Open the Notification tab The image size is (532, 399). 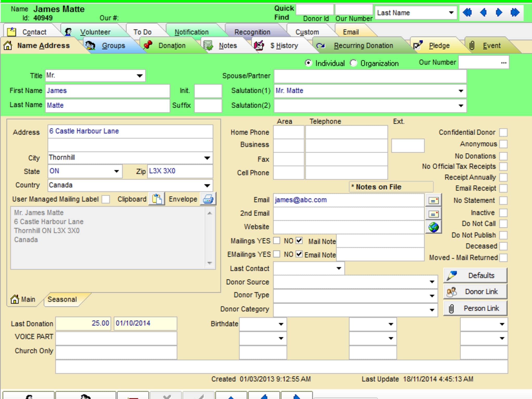191,32
